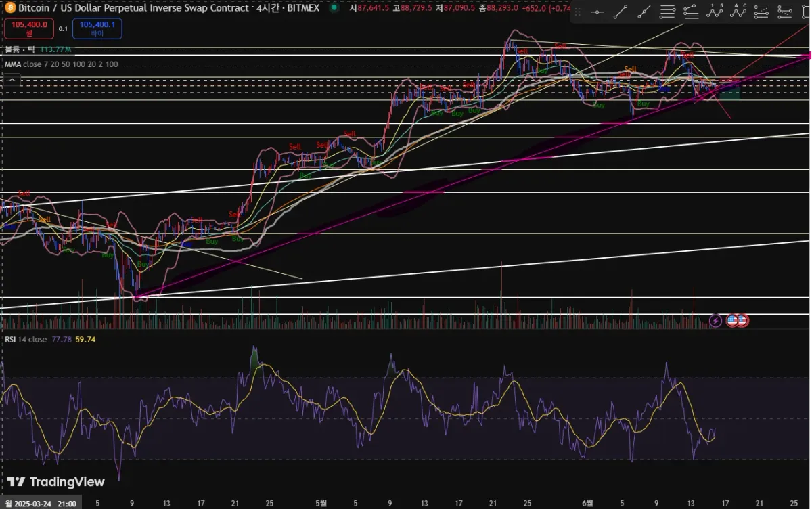Viewport: 812px width, 509px height.
Task: Grab the drawing toolbar drag handle
Action: click(x=577, y=12)
